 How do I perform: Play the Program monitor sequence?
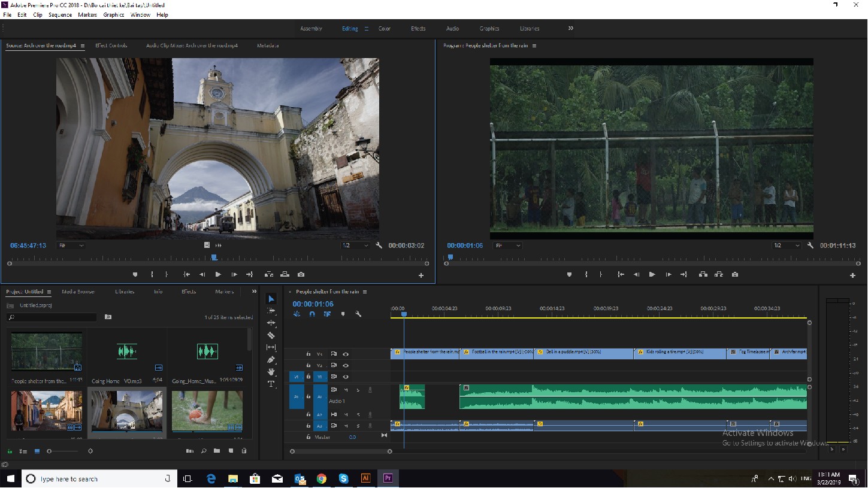pos(652,275)
